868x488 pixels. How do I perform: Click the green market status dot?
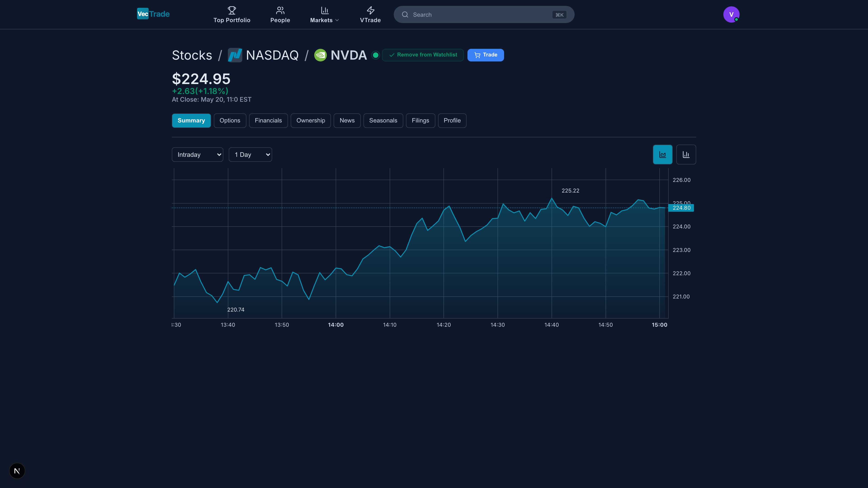pos(375,55)
